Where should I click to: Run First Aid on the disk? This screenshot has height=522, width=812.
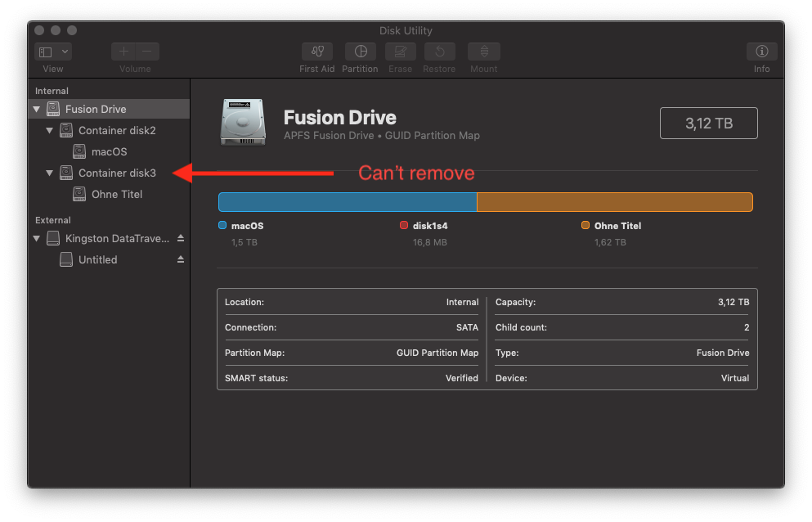point(317,52)
